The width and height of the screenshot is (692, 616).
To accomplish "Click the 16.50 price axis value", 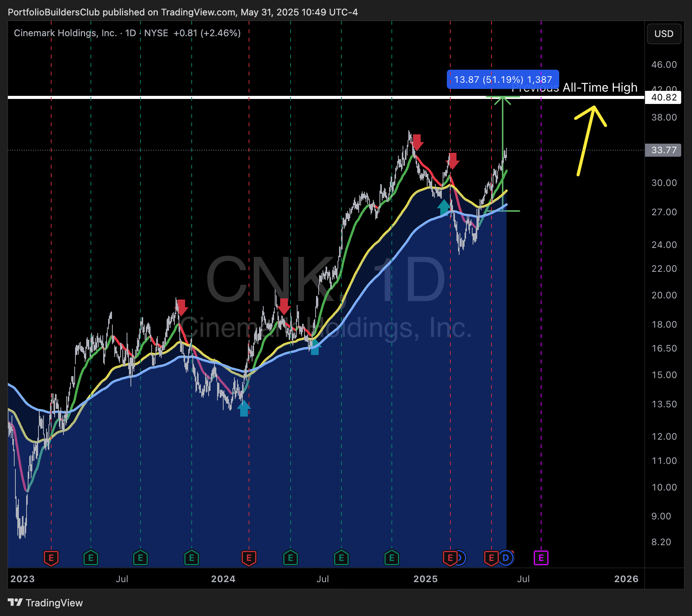I will coord(664,348).
